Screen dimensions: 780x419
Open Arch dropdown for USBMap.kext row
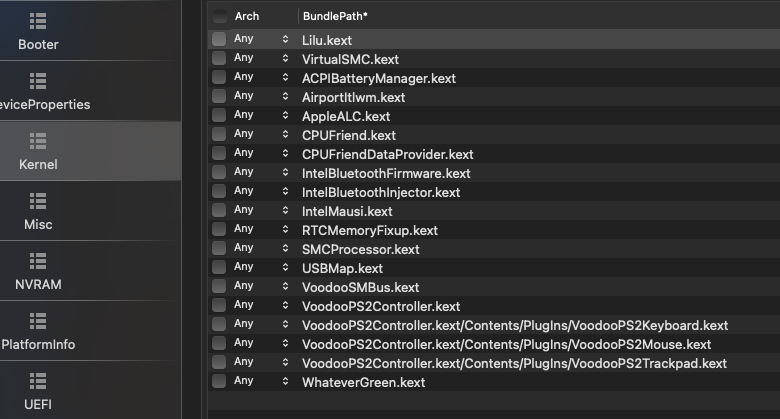[285, 268]
